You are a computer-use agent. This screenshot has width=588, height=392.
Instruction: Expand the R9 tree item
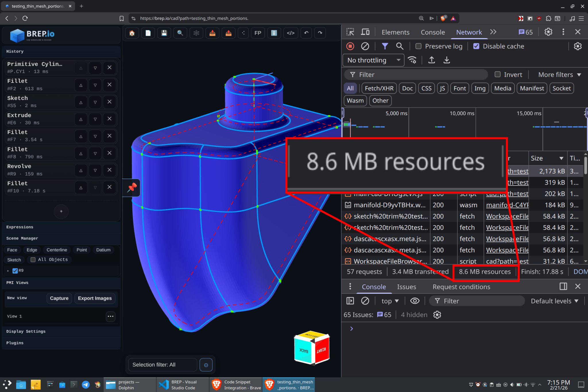(8, 271)
